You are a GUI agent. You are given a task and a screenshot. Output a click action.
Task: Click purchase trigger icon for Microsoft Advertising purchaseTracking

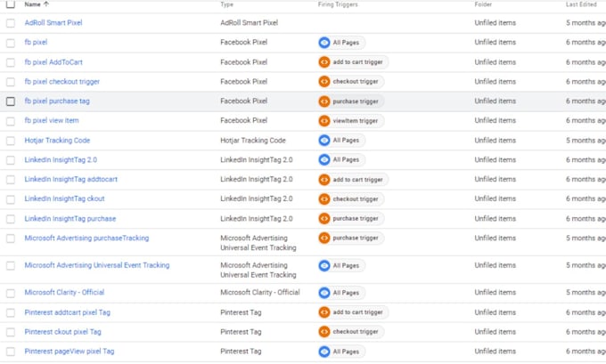[x=324, y=238]
